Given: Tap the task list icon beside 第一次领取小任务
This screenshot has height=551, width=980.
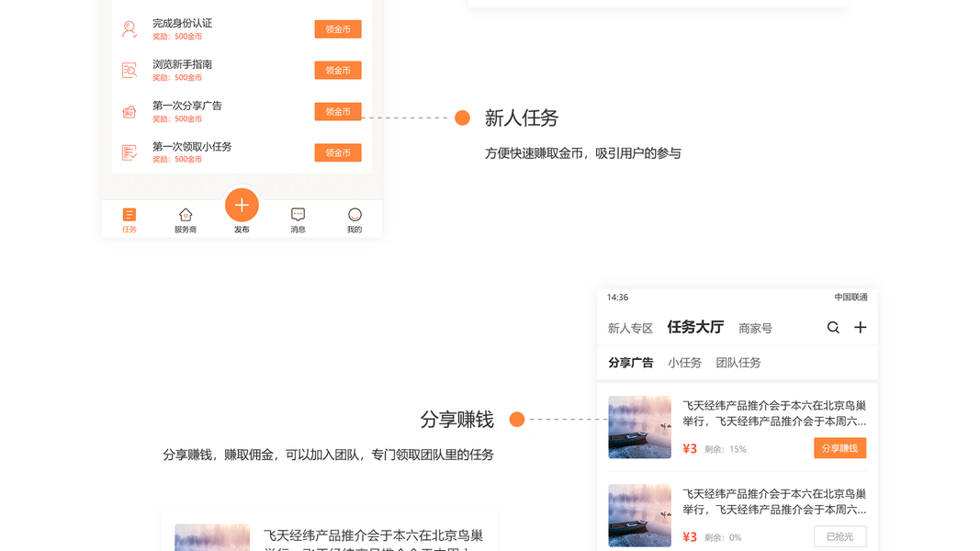Looking at the screenshot, I should (x=130, y=152).
